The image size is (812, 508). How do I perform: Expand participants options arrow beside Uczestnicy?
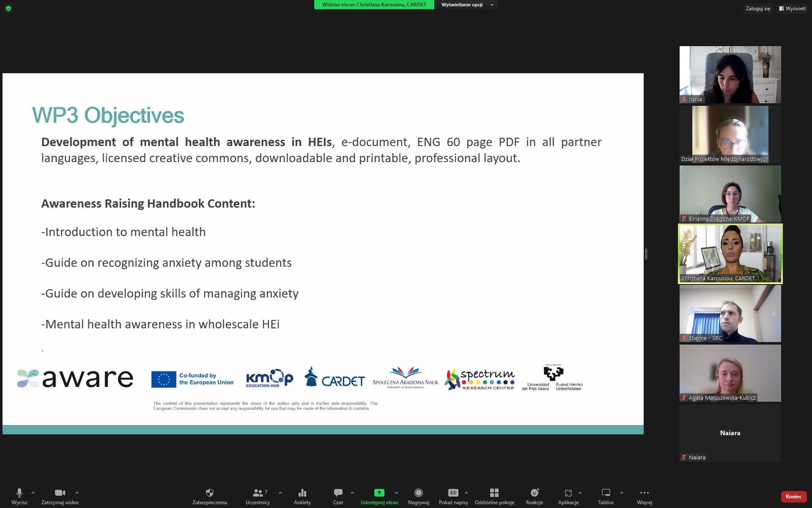tap(280, 493)
